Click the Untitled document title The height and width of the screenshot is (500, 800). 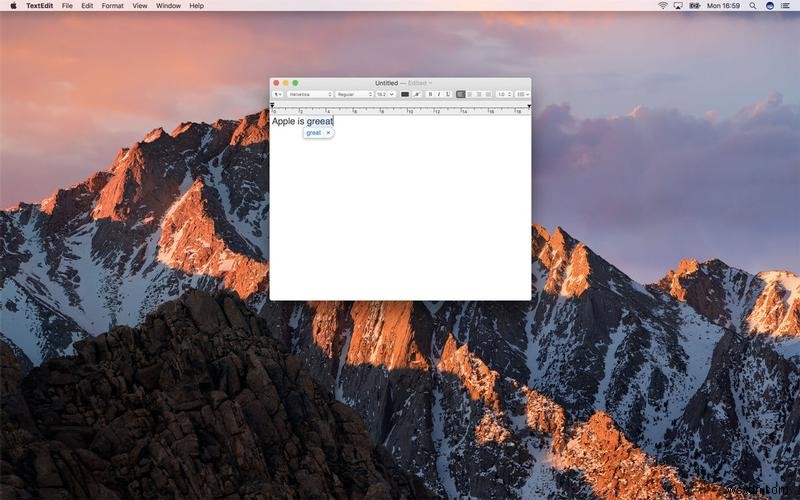pos(386,83)
